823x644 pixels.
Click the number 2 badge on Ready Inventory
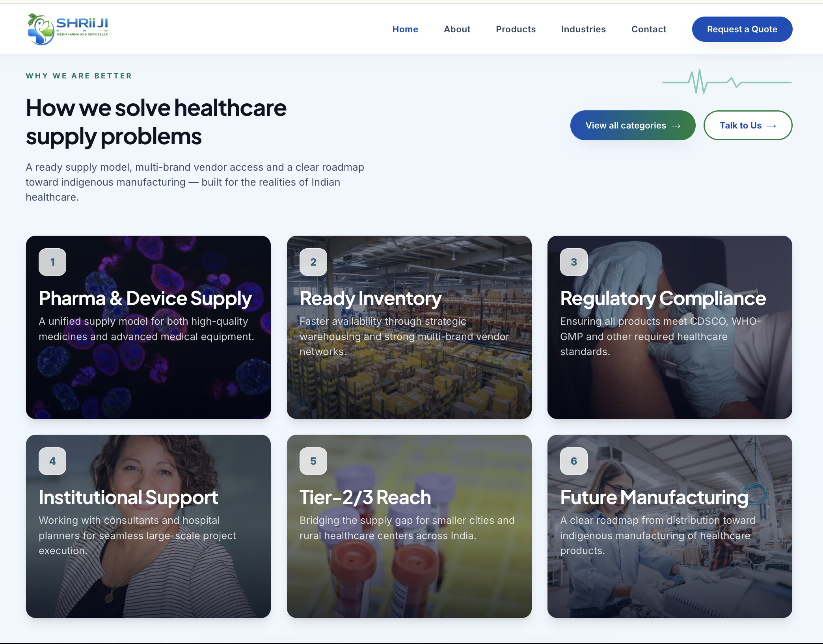click(313, 262)
